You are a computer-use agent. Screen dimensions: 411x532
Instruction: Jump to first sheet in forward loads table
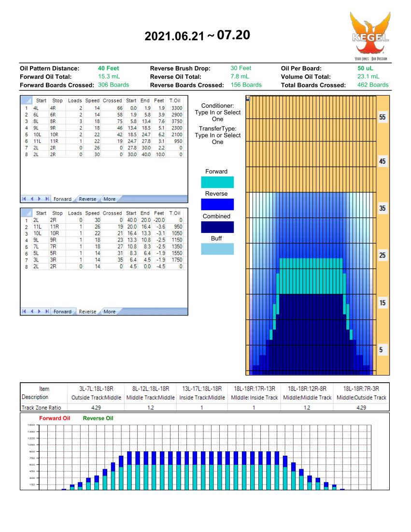click(24, 199)
